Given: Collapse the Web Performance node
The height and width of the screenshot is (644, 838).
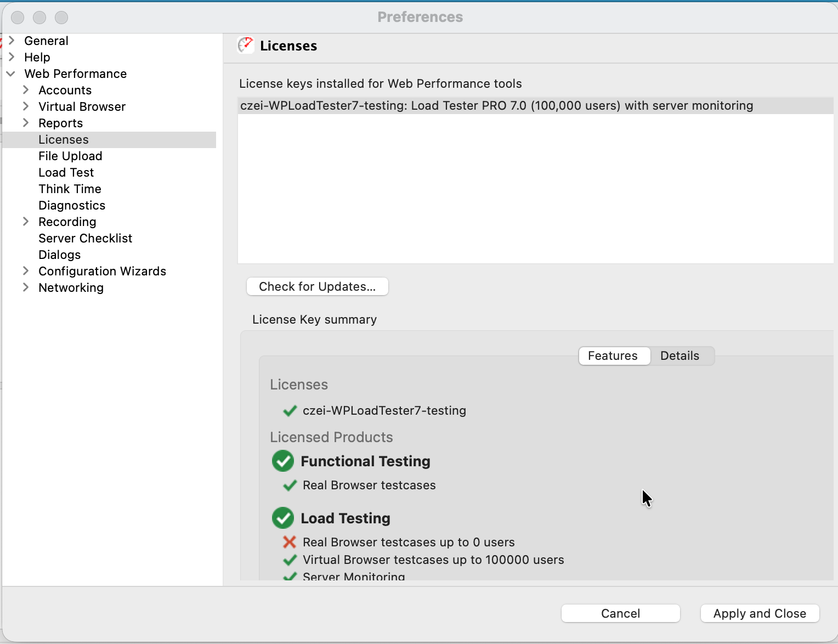Looking at the screenshot, I should (11, 74).
